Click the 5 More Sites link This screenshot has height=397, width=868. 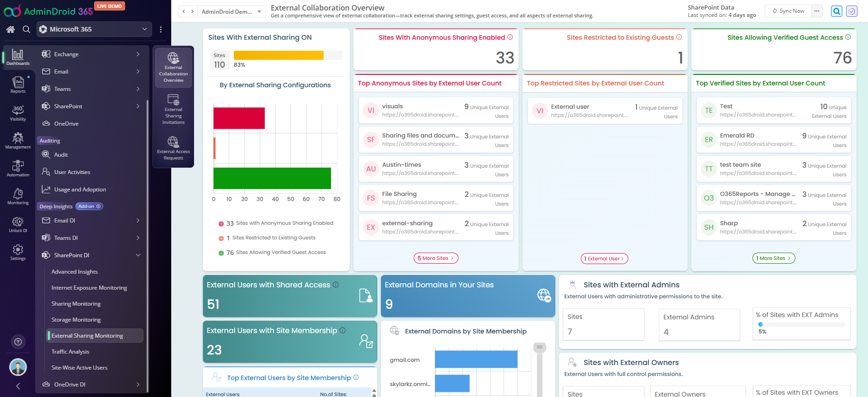435,259
